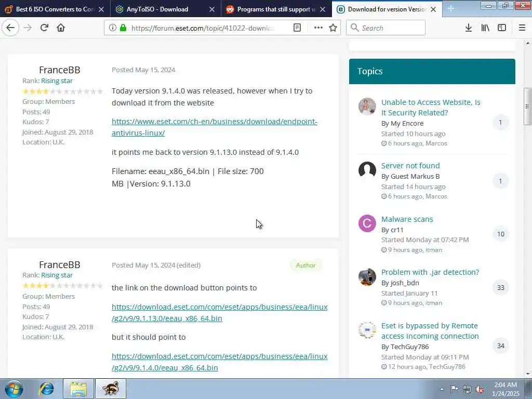Image resolution: width=532 pixels, height=399 pixels.
Task: Switch to AnyToISO - Download tab
Action: click(166, 9)
